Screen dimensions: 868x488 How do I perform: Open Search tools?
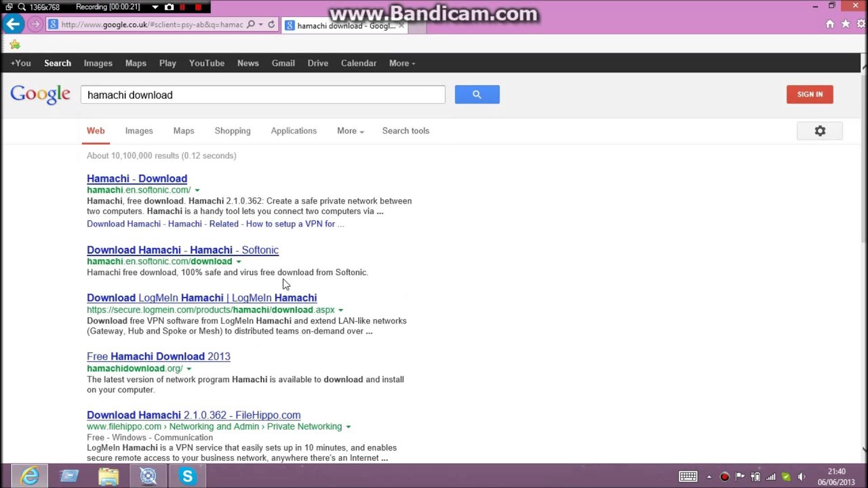(406, 131)
